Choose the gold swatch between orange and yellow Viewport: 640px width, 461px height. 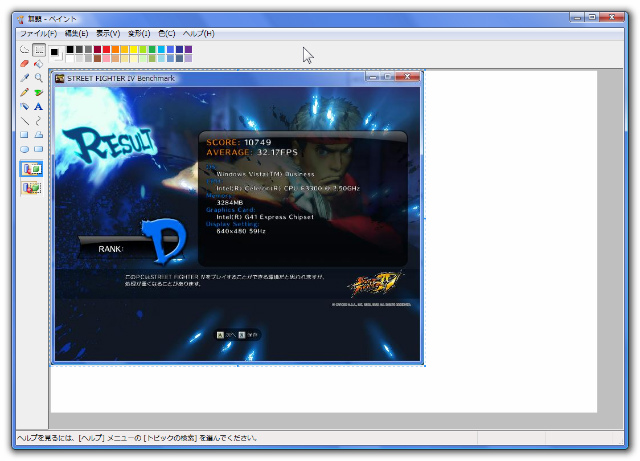click(x=124, y=50)
